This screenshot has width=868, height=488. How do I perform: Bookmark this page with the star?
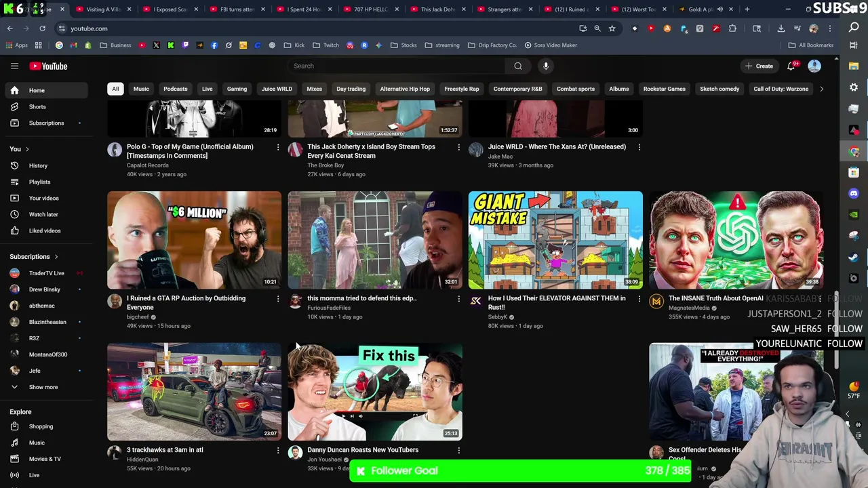[x=612, y=28]
